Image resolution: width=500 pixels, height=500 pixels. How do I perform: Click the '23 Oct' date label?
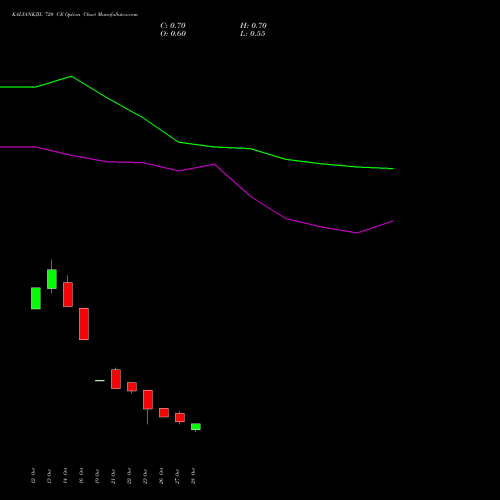[145, 476]
